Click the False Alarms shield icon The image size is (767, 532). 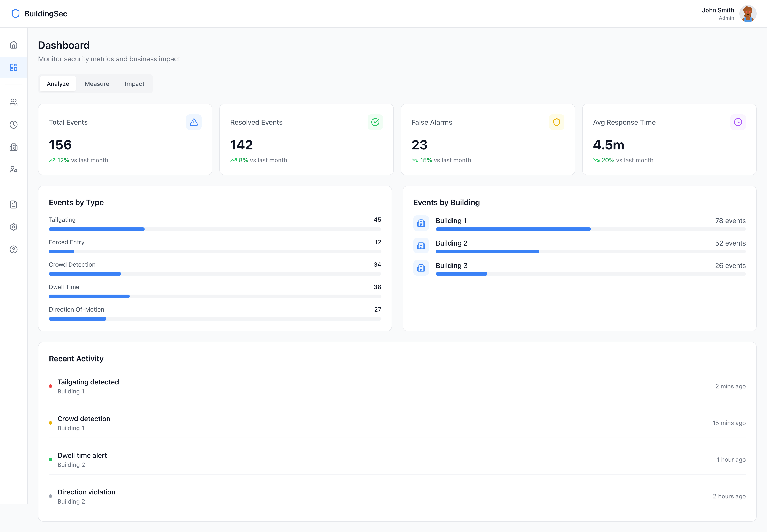[x=556, y=122]
